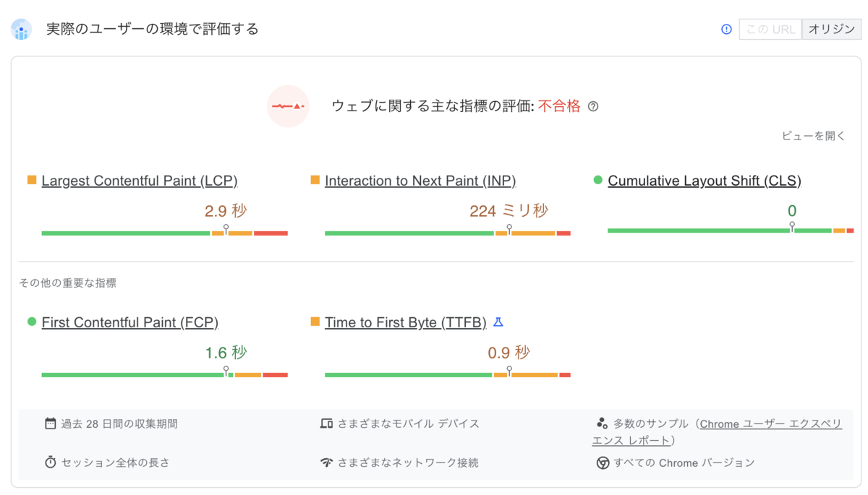Click the marker on the LCP distribution bar
This screenshot has width=868, height=495.
tap(226, 229)
